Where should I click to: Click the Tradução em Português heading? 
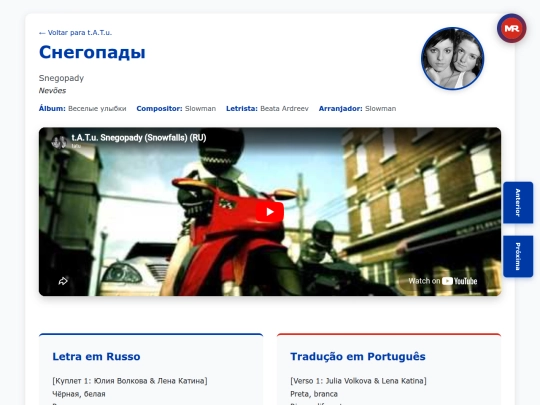358,356
